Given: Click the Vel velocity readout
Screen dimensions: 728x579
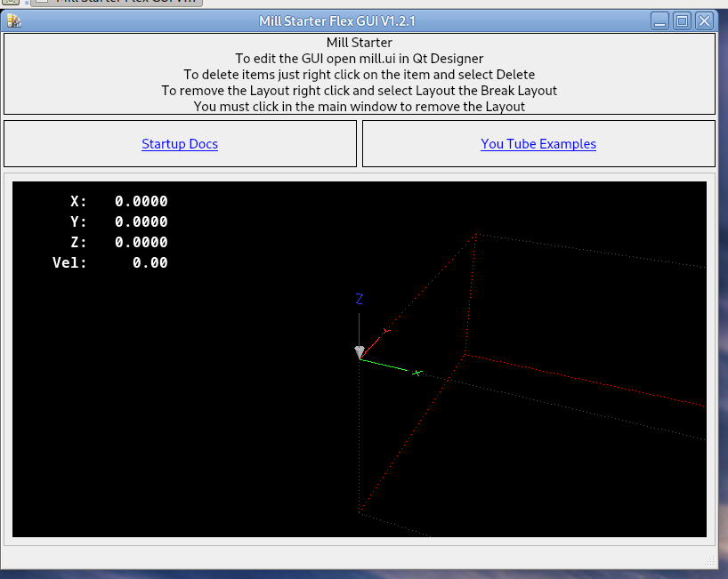Looking at the screenshot, I should [x=150, y=263].
